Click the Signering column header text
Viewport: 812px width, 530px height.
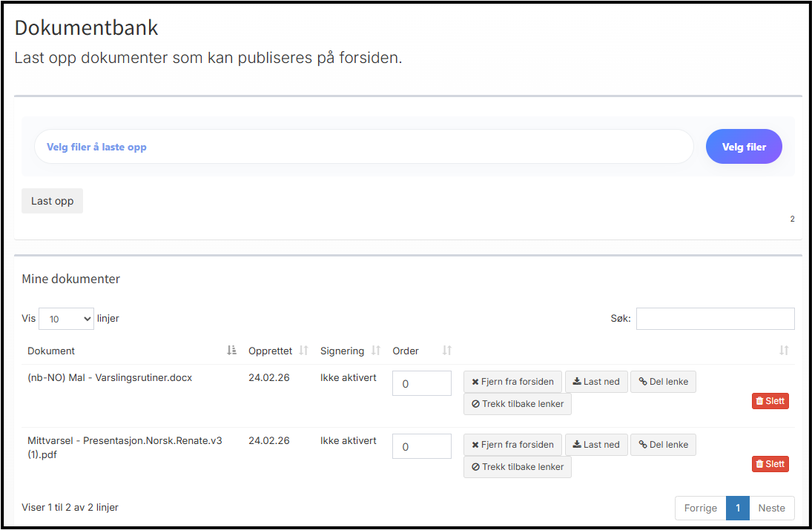coord(343,351)
